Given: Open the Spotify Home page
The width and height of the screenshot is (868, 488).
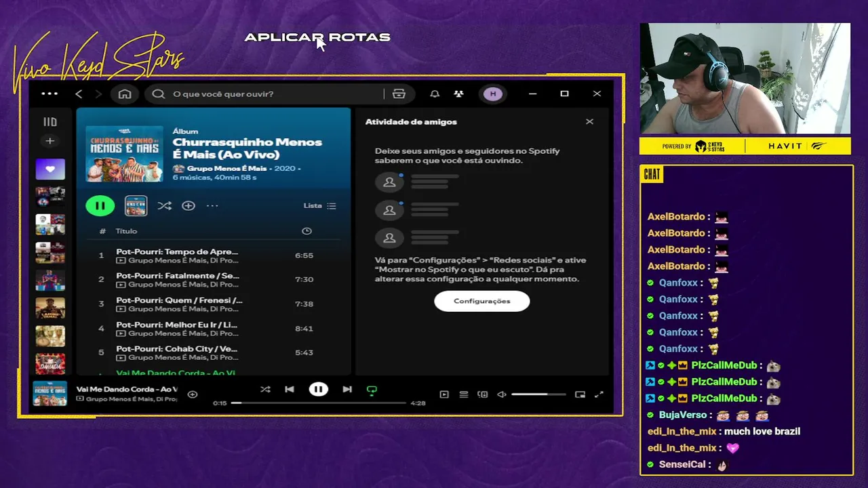Looking at the screenshot, I should tap(125, 94).
